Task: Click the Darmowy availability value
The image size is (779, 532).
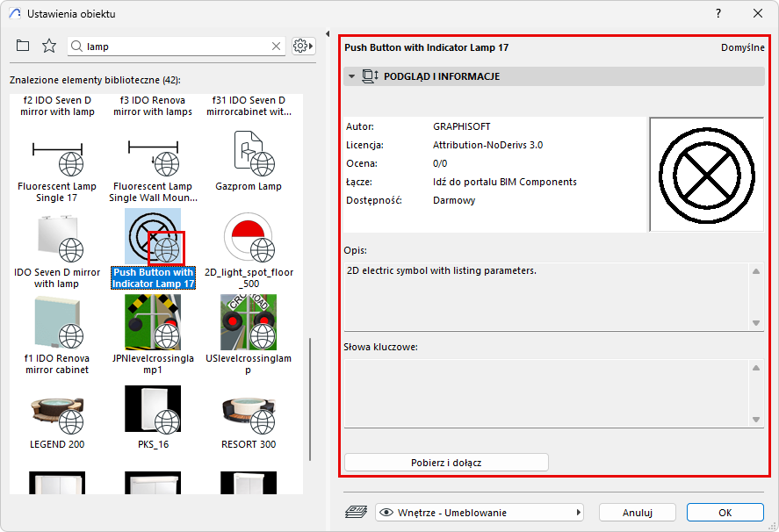Action: pos(454,200)
